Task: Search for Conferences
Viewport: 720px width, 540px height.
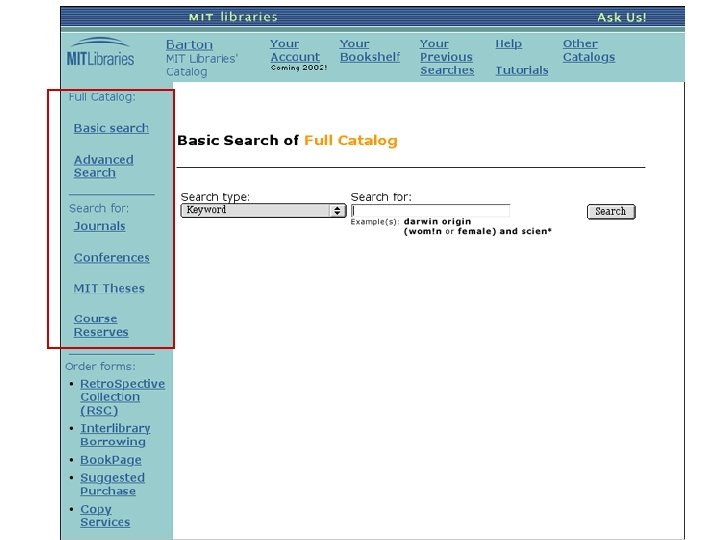Action: [x=112, y=258]
